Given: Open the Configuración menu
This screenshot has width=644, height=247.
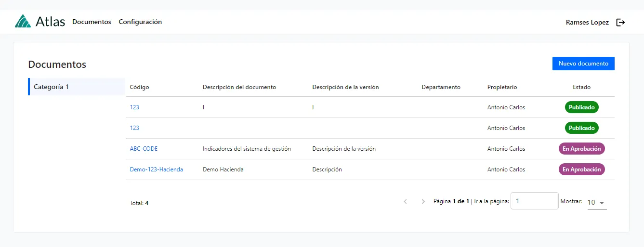Looking at the screenshot, I should click(x=140, y=22).
